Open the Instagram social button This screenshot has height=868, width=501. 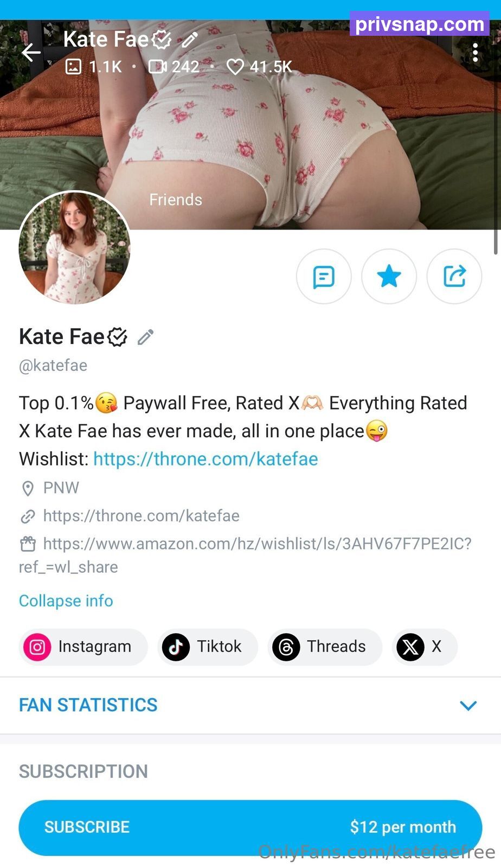(83, 647)
